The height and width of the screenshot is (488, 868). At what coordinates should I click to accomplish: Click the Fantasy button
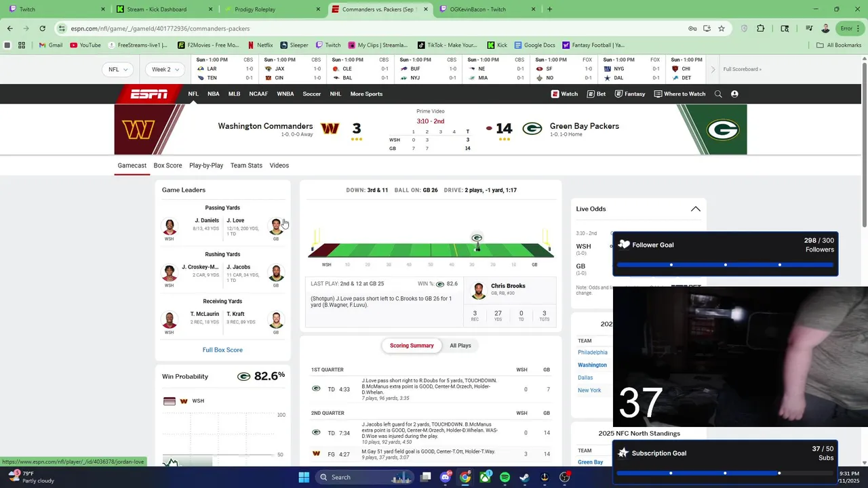click(x=629, y=94)
